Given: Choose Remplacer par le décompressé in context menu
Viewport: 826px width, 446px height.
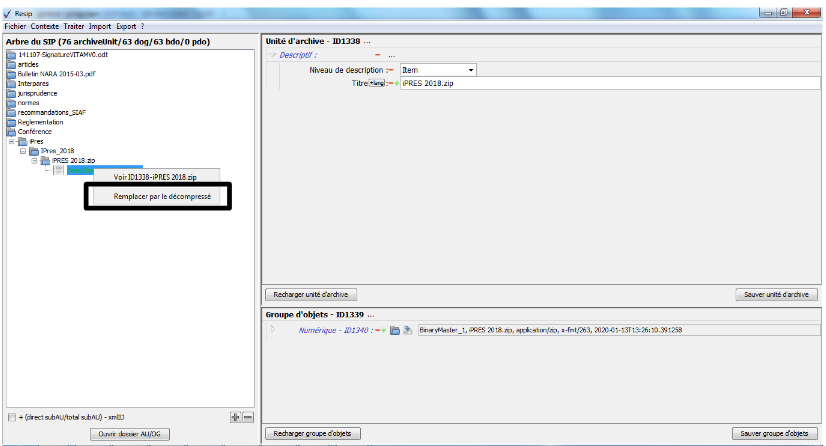Looking at the screenshot, I should [x=161, y=197].
